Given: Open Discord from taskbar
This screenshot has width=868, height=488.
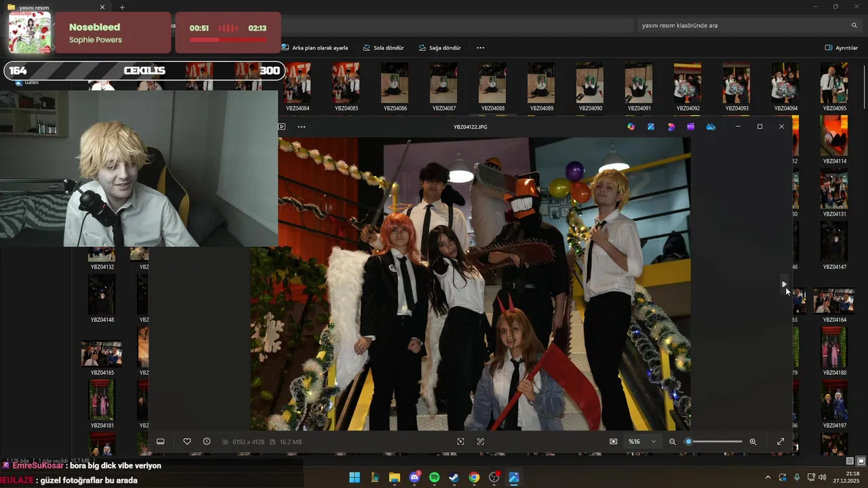Looking at the screenshot, I should click(x=414, y=477).
